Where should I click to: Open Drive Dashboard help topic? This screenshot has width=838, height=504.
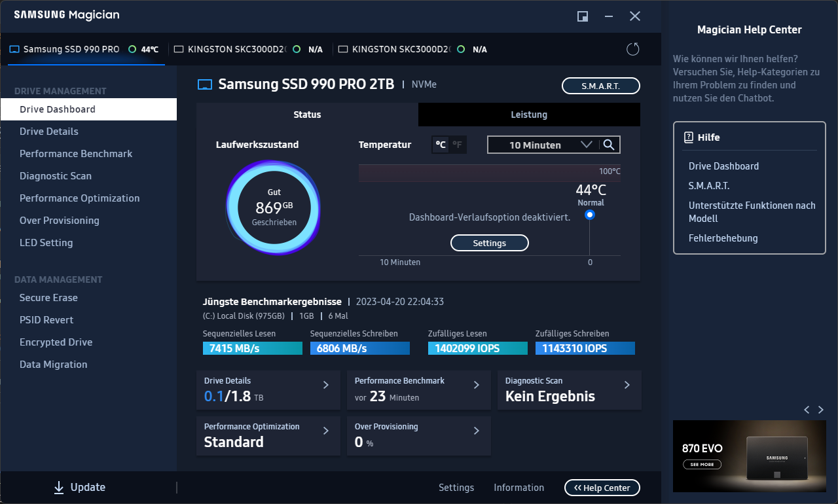coord(723,166)
